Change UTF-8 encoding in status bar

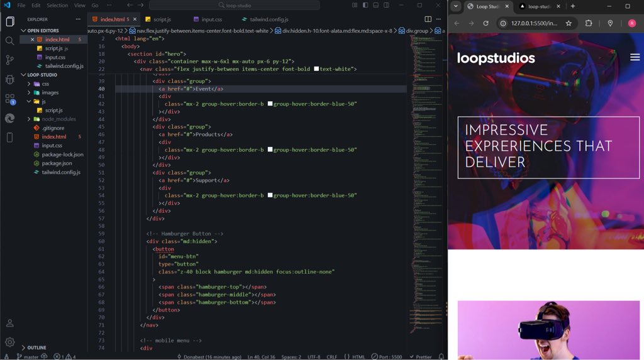[314, 357]
